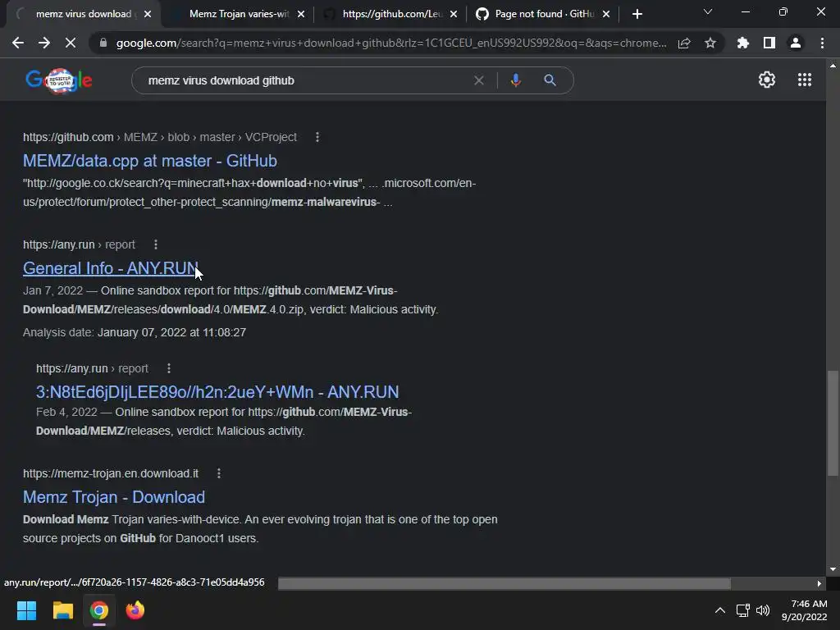Close the 'https://github.com/Leu' tab
The image size is (840, 630).
click(x=454, y=14)
